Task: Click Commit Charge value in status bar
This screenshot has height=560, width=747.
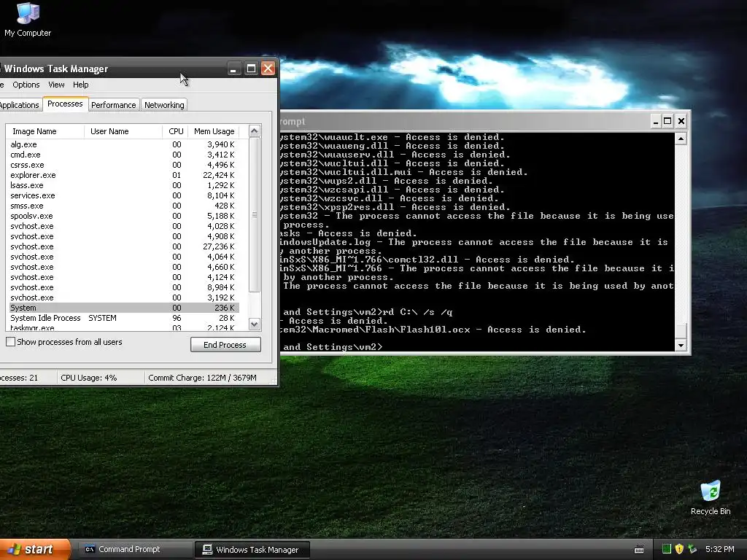Action: 203,378
